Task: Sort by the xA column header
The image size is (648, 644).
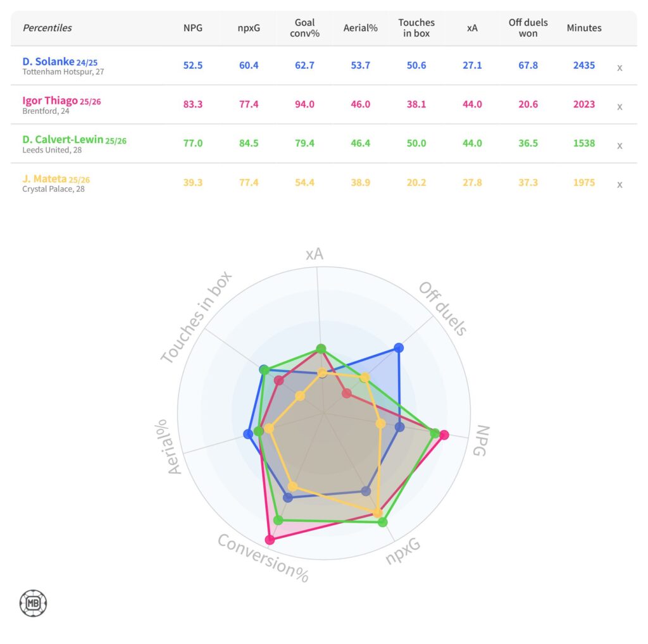Action: tap(472, 28)
